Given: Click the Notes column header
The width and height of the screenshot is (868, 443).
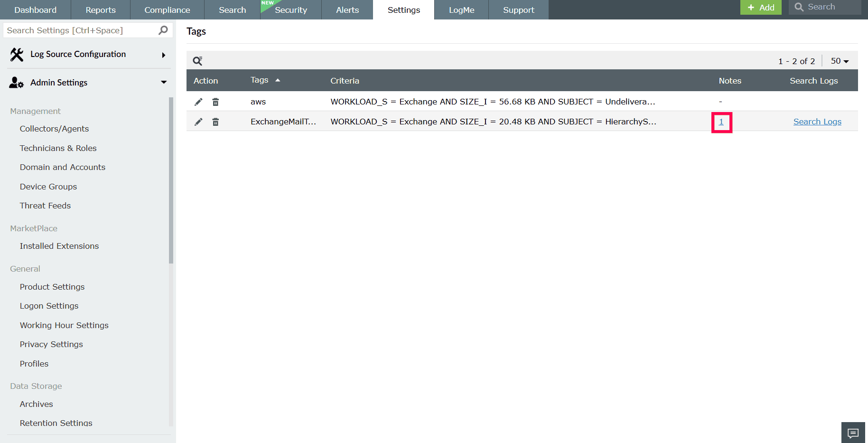Looking at the screenshot, I should click(730, 81).
